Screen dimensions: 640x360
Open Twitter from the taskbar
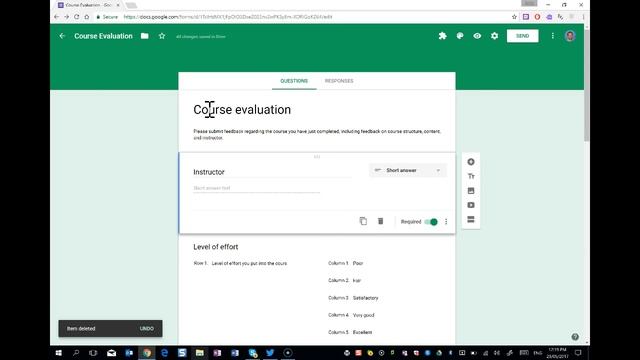pyautogui.click(x=270, y=353)
